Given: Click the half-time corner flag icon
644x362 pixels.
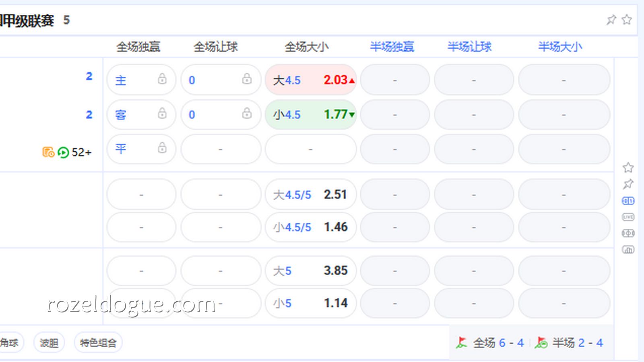Looking at the screenshot, I should [x=541, y=343].
